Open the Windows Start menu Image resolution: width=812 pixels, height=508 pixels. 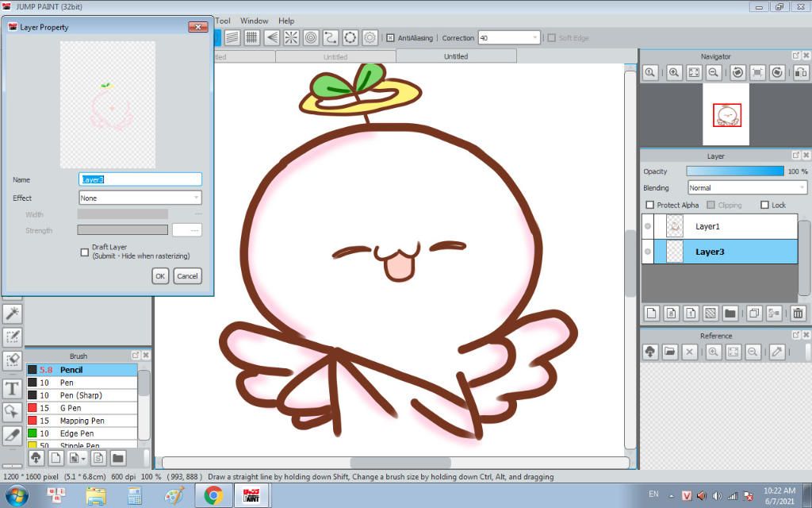pyautogui.click(x=17, y=495)
